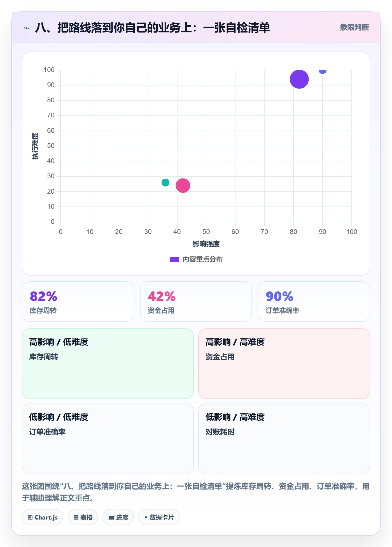This screenshot has height=547, width=392.
Task: Open the 42% 资金占用 data card
Action: (x=196, y=302)
